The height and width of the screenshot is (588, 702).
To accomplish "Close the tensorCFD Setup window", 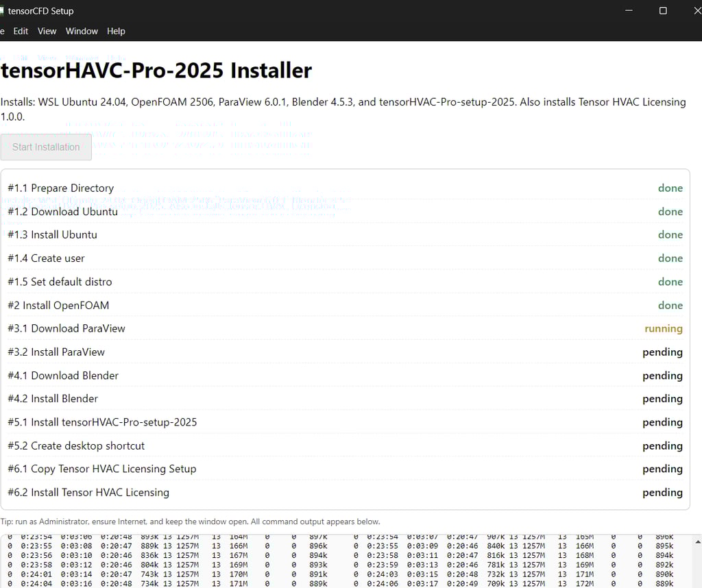I will click(x=697, y=11).
